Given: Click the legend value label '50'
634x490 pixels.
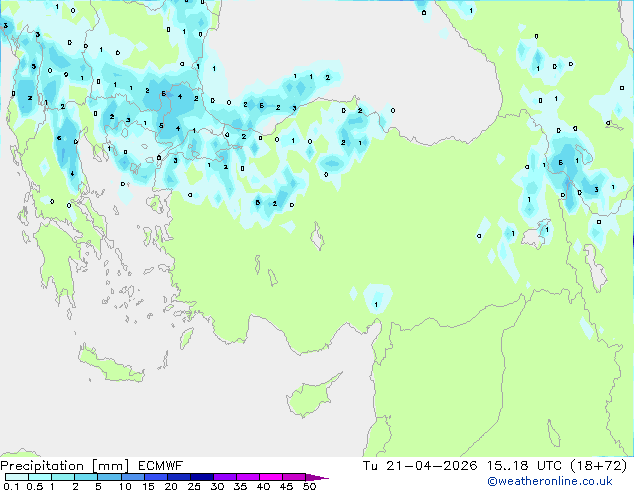Looking at the screenshot, I should pyautogui.click(x=310, y=486).
